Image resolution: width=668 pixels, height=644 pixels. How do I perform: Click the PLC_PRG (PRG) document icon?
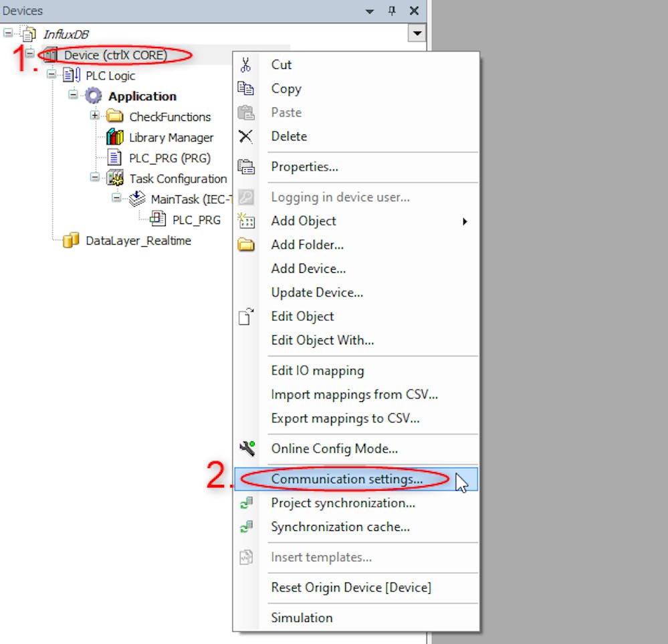[x=114, y=157]
